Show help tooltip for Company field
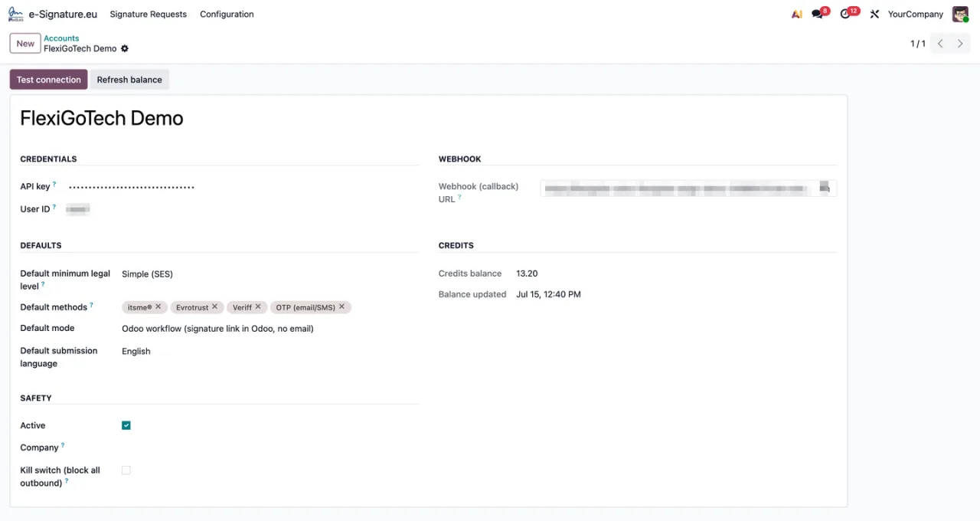This screenshot has width=980, height=521. click(63, 445)
